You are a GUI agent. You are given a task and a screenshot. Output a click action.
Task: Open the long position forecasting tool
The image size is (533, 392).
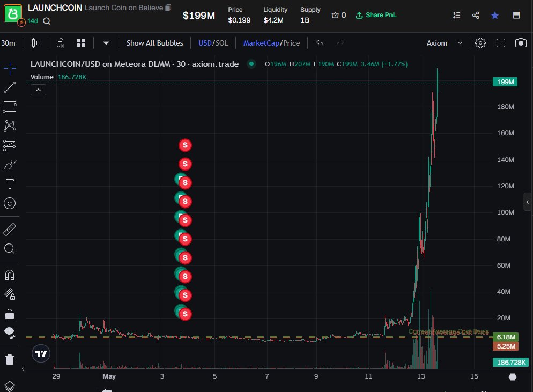click(10, 145)
